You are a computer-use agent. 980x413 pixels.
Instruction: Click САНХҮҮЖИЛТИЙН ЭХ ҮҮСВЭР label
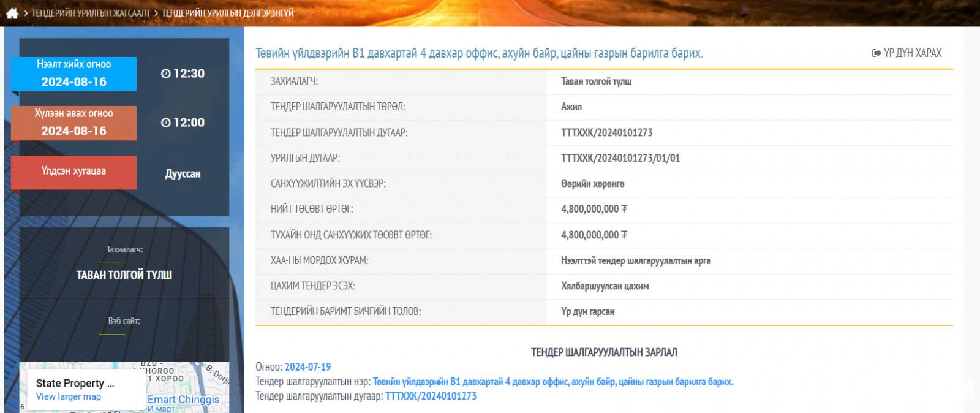(328, 184)
